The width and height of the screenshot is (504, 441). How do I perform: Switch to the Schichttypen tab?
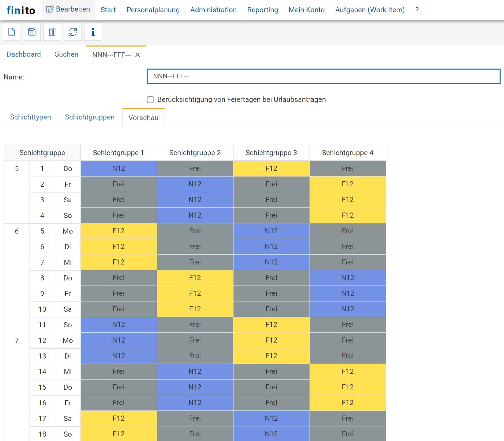pyautogui.click(x=31, y=117)
